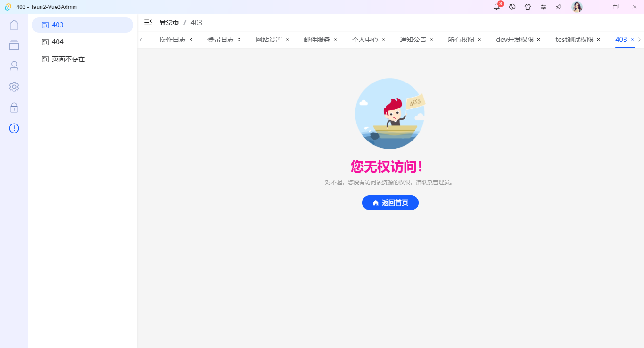Click the language switch icon in the titlebar

[512, 7]
